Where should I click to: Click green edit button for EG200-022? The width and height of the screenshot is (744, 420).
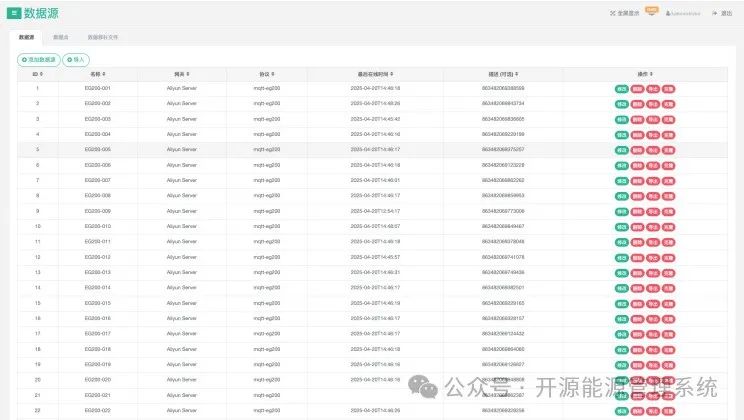click(x=622, y=411)
